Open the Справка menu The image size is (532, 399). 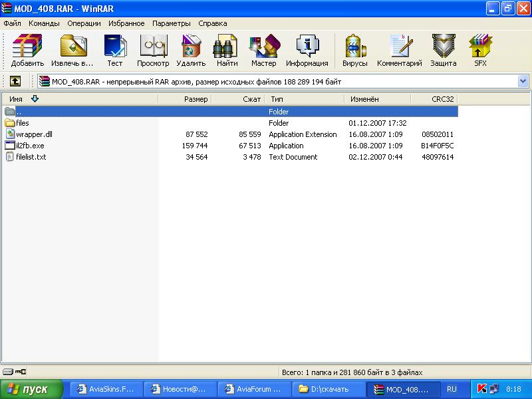(213, 23)
